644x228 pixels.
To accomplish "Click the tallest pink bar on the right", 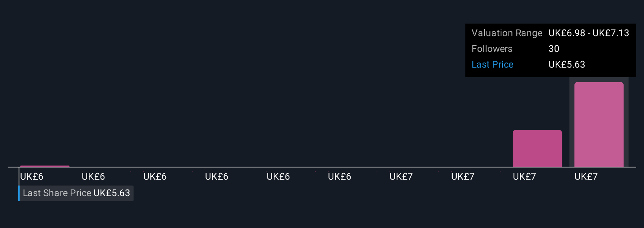I will click(598, 124).
